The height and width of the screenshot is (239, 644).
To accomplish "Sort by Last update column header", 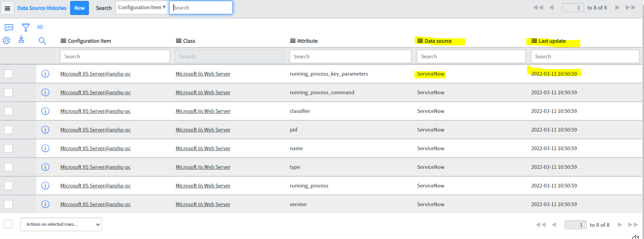I will coord(552,41).
